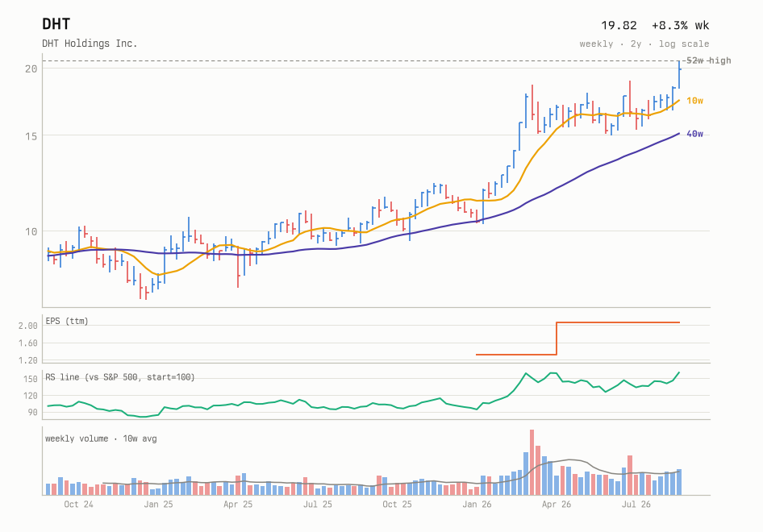Click the Oct 24 date axis label
Viewport: 763px width, 532px height.
pos(78,505)
